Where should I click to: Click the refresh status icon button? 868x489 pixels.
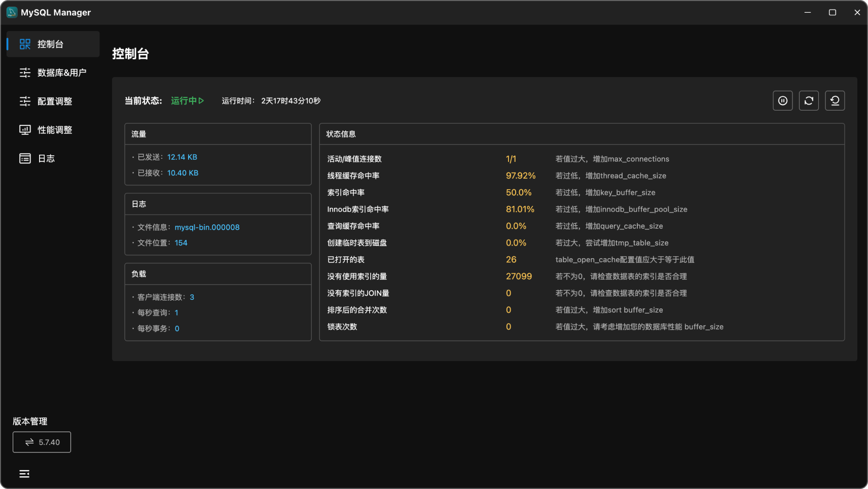[x=809, y=101]
